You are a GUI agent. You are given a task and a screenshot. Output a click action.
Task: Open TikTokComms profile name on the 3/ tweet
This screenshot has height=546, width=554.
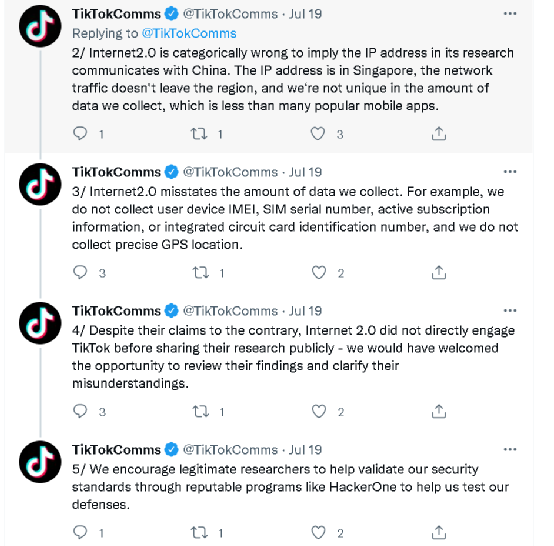point(116,172)
